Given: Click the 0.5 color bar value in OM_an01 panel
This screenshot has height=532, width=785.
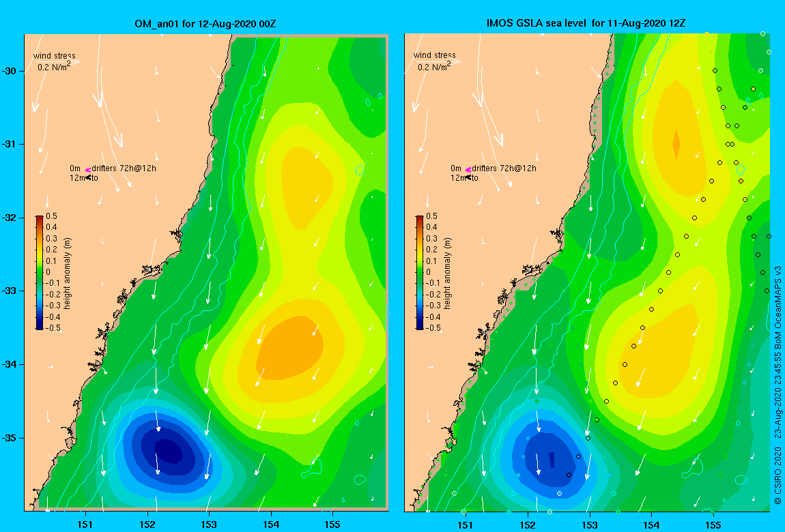Looking at the screenshot, I should tap(52, 216).
